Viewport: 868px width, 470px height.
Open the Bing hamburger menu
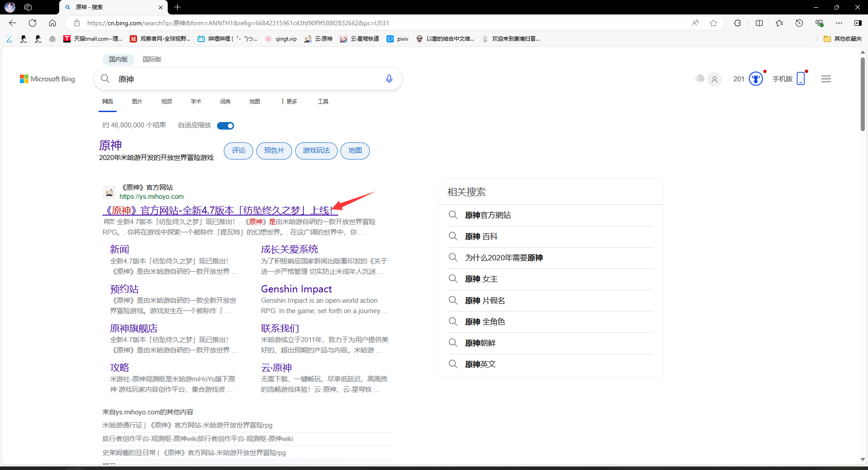(826, 79)
